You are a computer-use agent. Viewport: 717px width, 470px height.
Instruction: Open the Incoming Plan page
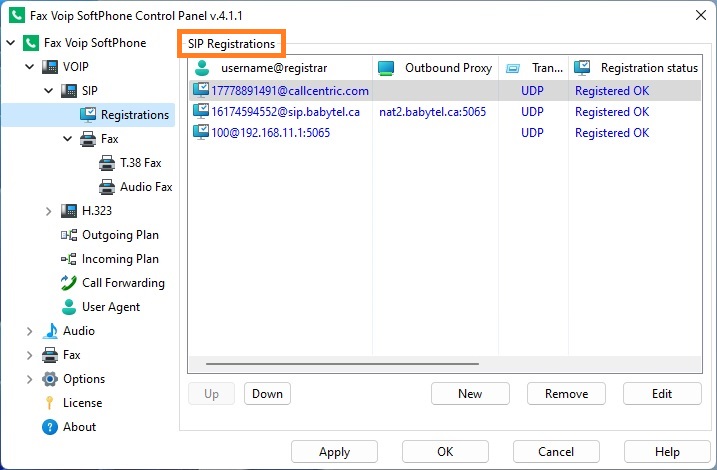120,259
